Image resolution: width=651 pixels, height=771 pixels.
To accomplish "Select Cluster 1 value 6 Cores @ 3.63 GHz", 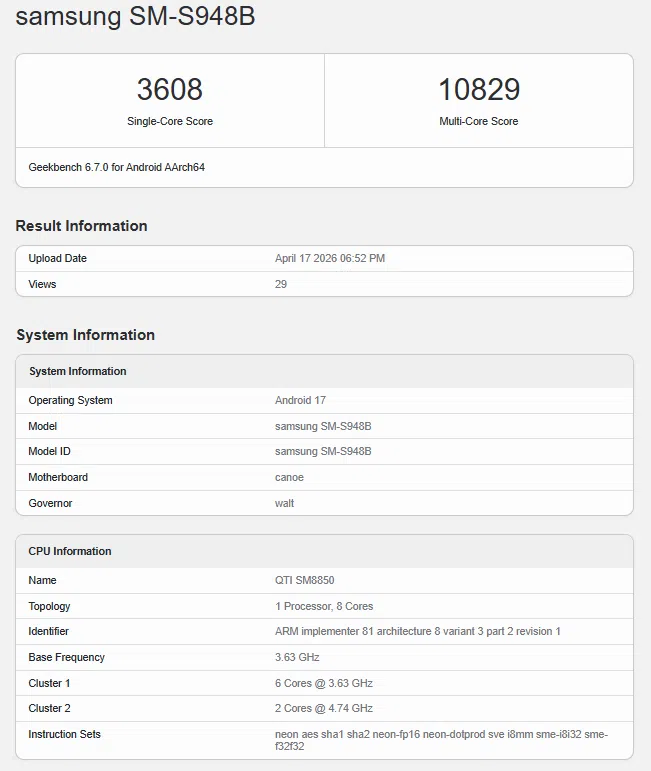I will click(x=323, y=683).
